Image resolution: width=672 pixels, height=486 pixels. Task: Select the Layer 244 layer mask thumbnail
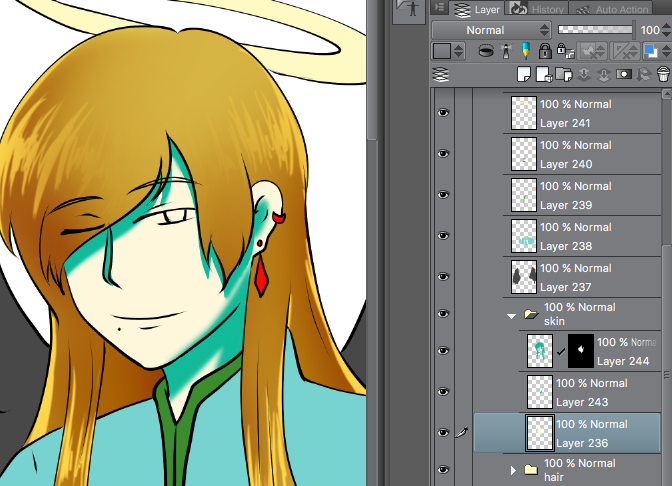coord(581,351)
